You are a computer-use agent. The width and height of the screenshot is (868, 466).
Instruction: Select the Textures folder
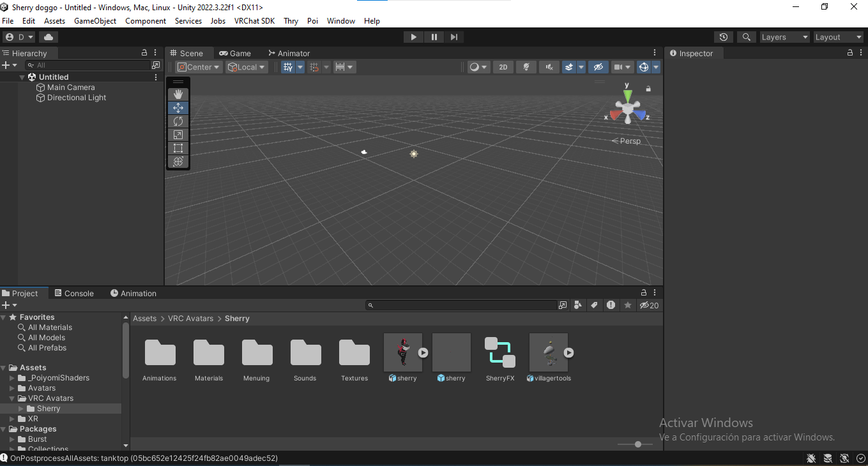pos(354,359)
